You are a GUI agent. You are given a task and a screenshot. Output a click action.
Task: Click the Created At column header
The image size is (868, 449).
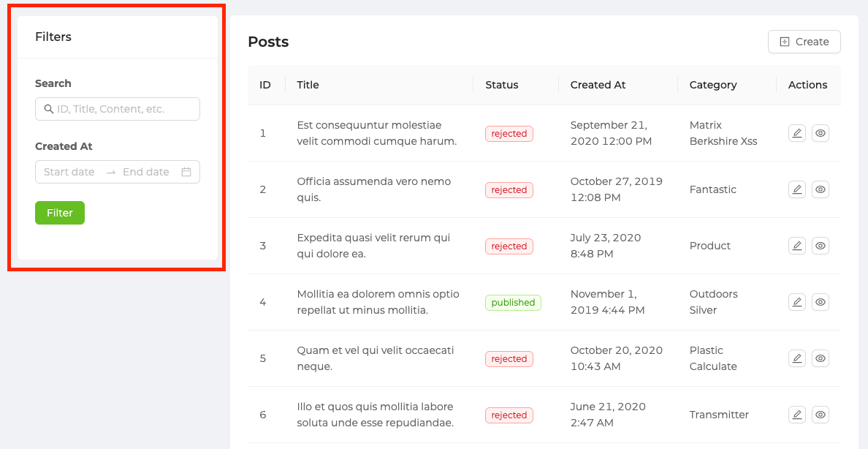click(598, 85)
